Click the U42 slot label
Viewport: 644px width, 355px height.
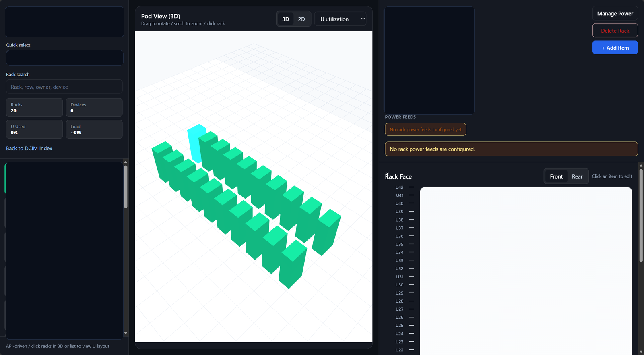click(x=399, y=187)
